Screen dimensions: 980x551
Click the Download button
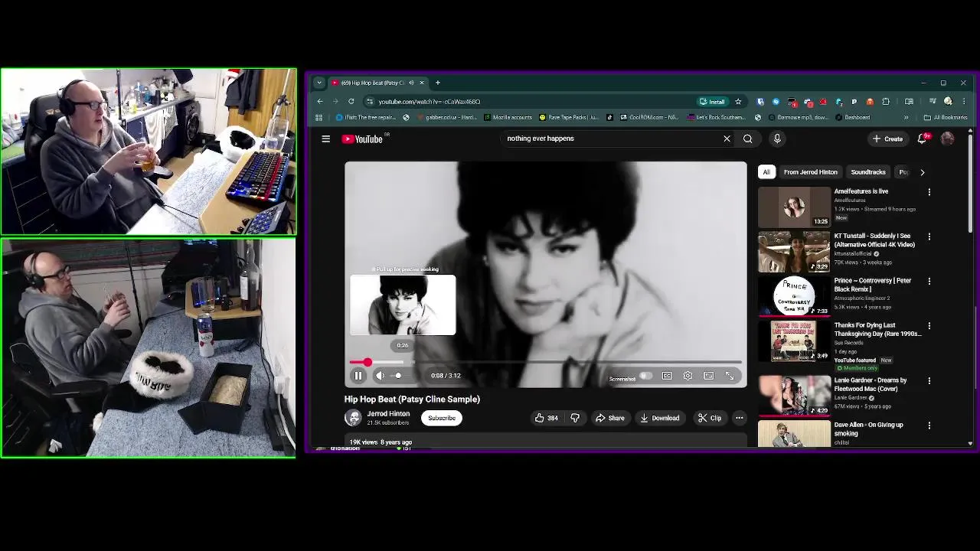point(660,418)
